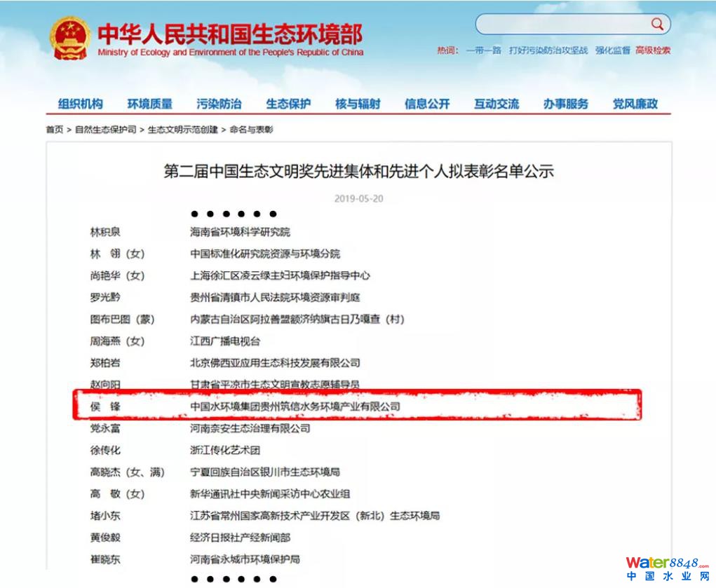Click the 打好污染防治攻坚战 hot keyword

[x=548, y=50]
